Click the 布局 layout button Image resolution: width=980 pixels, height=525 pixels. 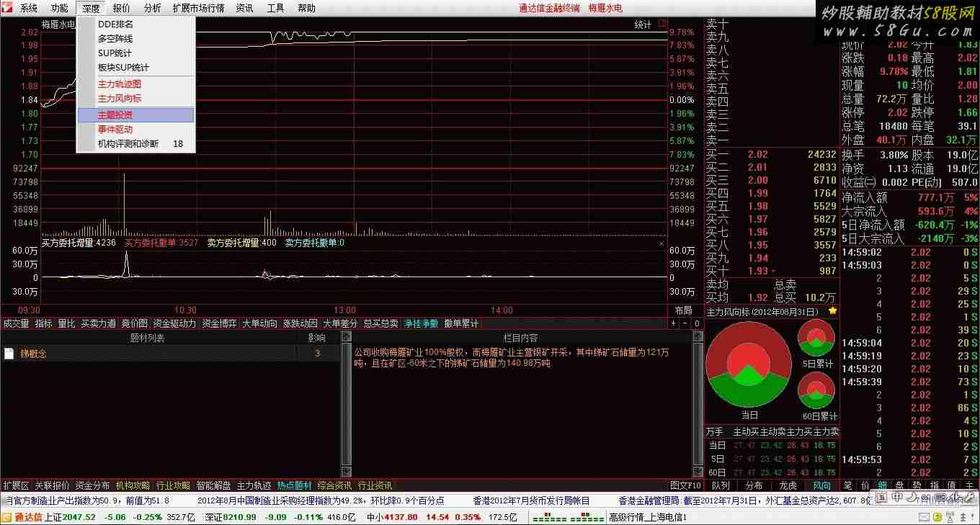coord(682,310)
